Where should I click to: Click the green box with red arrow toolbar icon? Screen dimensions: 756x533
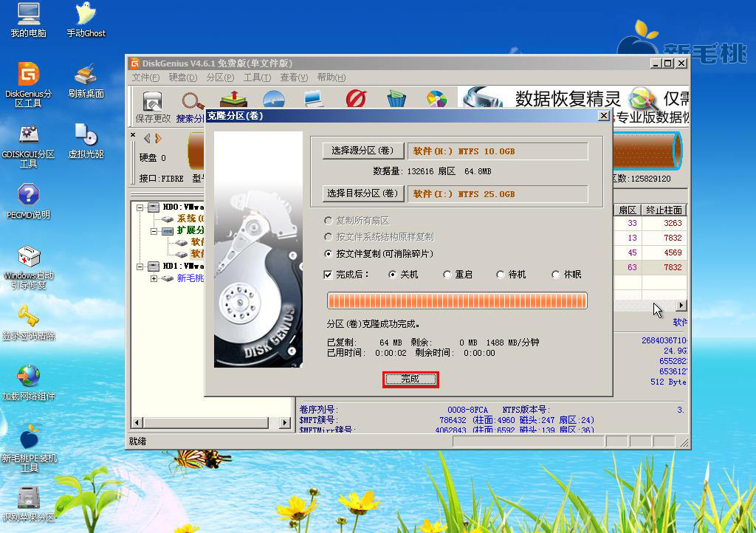point(233,99)
